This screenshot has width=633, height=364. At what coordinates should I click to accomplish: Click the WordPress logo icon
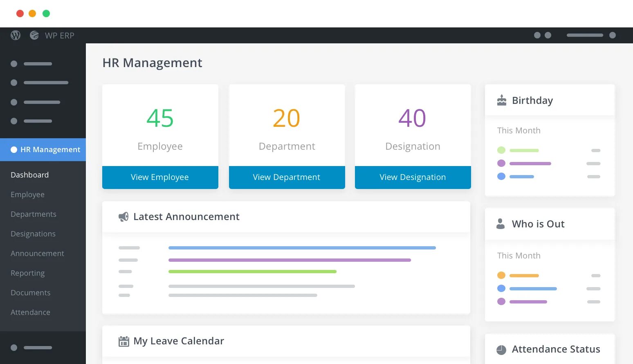(16, 36)
